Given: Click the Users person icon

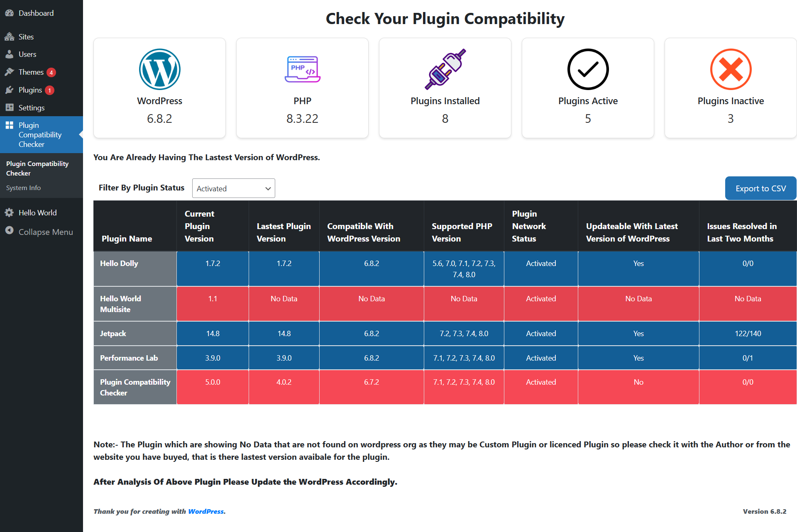Looking at the screenshot, I should pos(9,54).
